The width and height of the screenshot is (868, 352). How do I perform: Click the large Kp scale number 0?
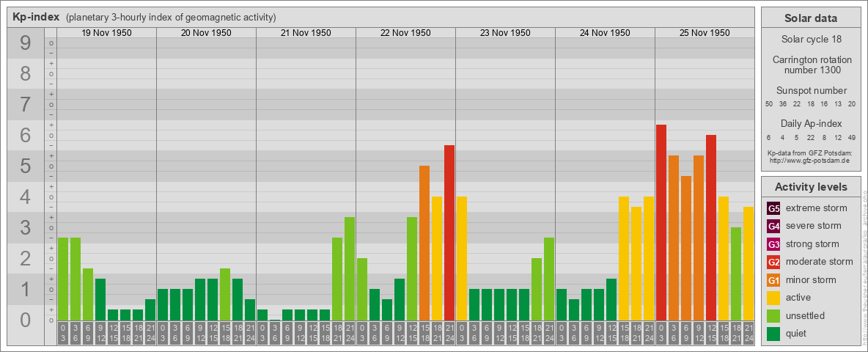coord(26,320)
